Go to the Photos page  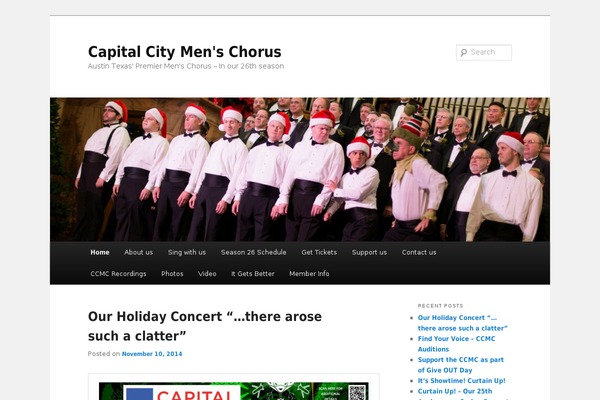pyautogui.click(x=172, y=274)
